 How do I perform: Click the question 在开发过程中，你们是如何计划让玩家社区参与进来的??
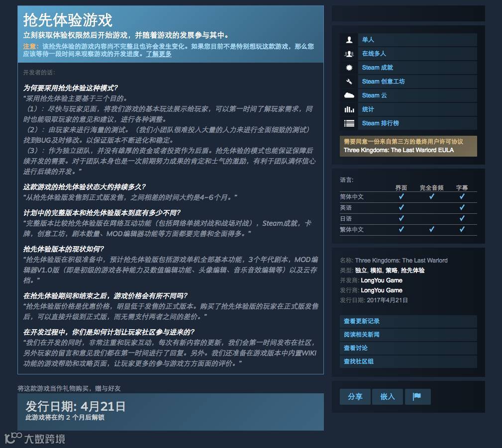pos(109,332)
